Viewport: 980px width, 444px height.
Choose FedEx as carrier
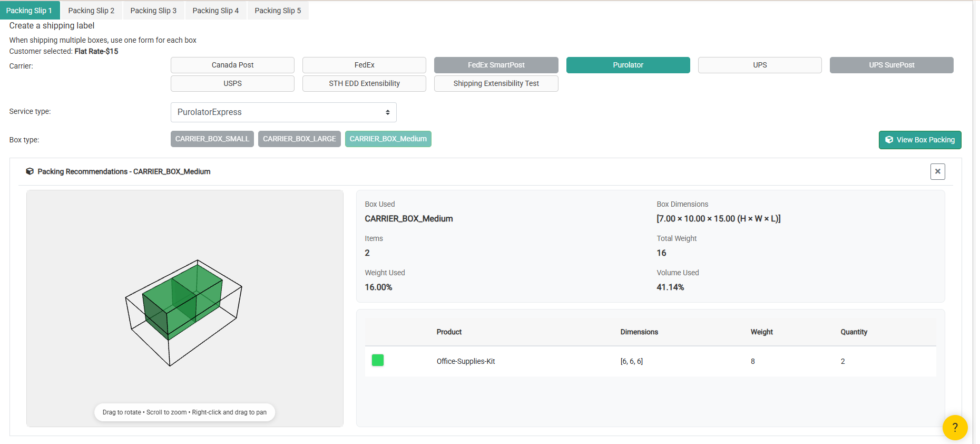click(x=364, y=65)
